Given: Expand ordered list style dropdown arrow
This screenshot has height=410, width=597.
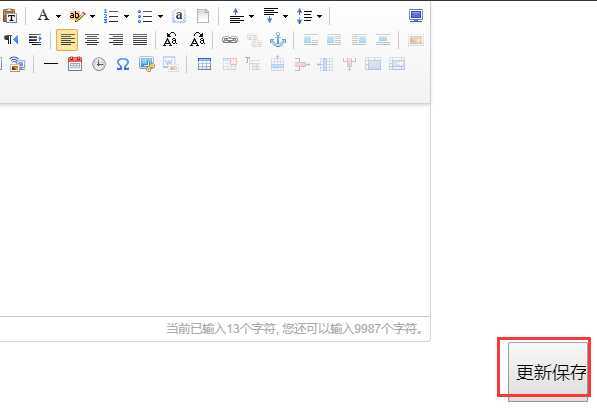Looking at the screenshot, I should (x=126, y=16).
